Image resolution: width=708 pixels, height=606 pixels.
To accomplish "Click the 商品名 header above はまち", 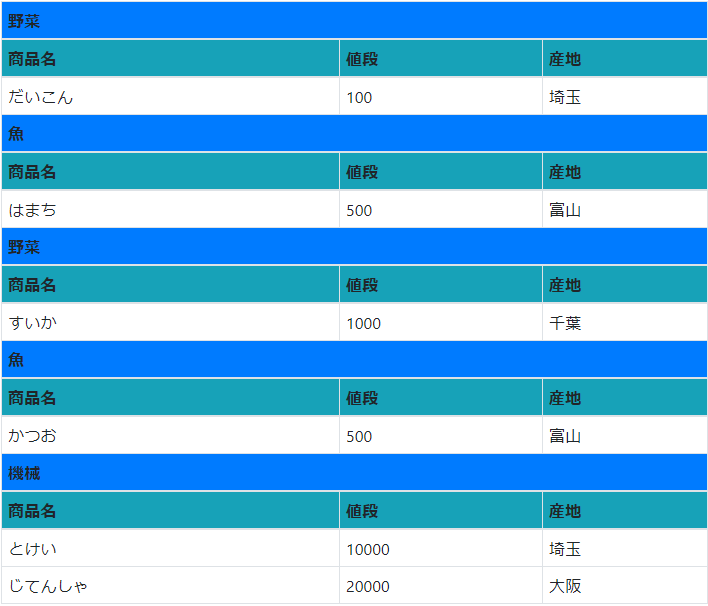I will click(x=170, y=171).
